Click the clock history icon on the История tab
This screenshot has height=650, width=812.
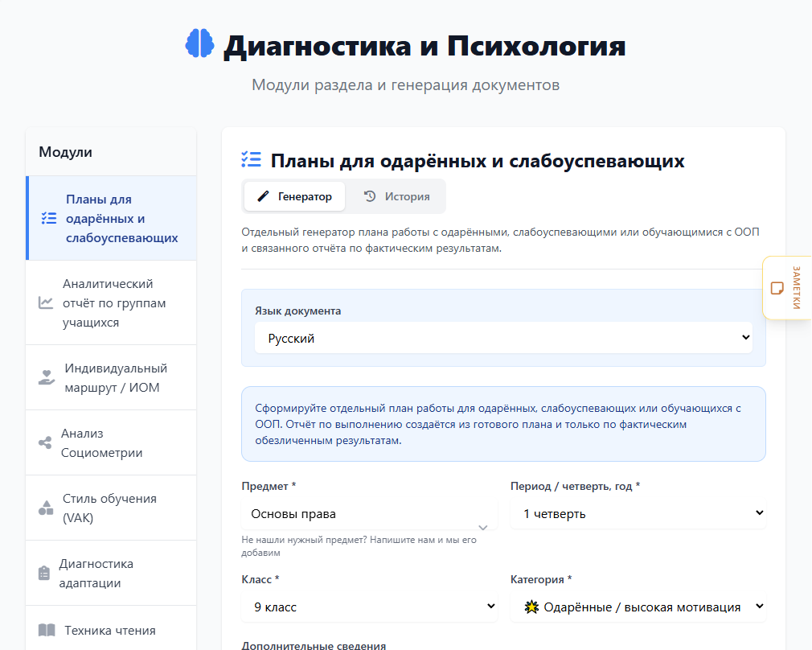point(370,196)
